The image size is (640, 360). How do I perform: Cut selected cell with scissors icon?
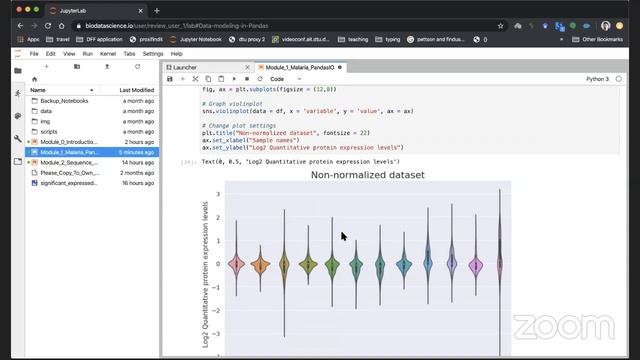[196, 79]
